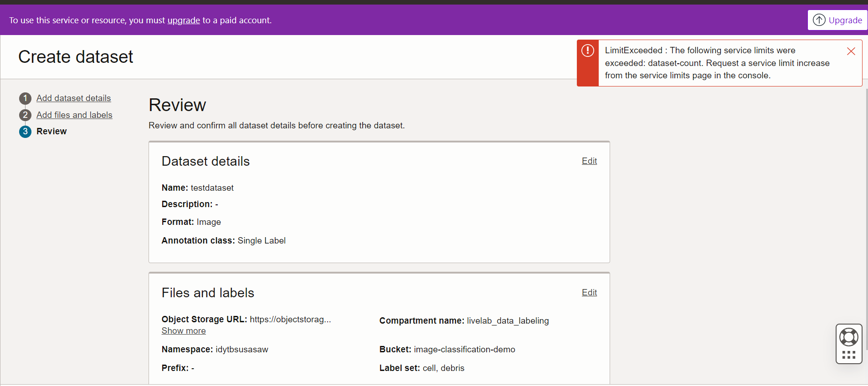
Task: Open the Add dataset details step
Action: coord(74,98)
